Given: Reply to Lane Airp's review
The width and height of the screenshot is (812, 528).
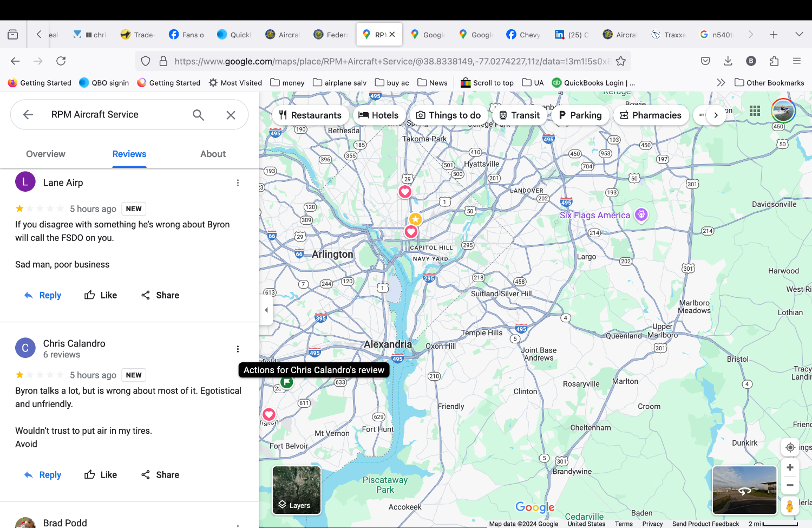Looking at the screenshot, I should (43, 295).
